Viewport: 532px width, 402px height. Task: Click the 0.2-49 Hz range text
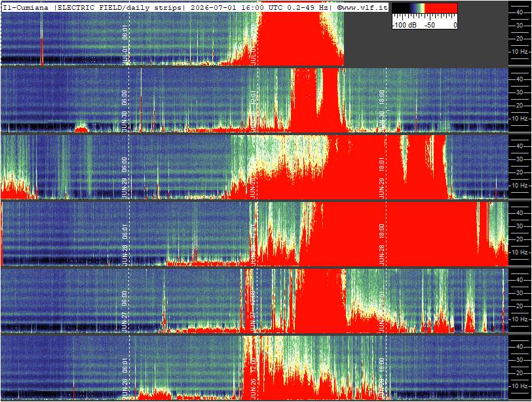coord(307,7)
